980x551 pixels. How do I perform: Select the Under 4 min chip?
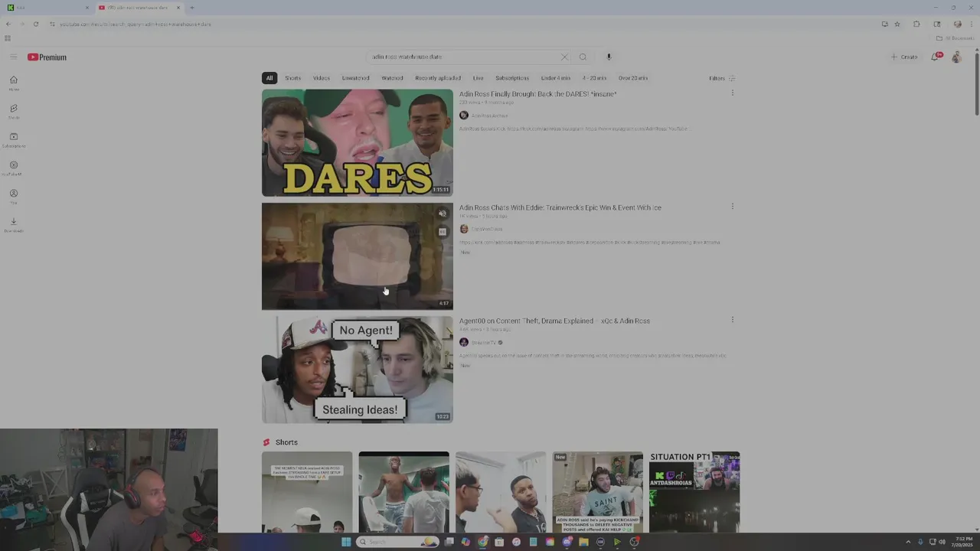point(556,78)
